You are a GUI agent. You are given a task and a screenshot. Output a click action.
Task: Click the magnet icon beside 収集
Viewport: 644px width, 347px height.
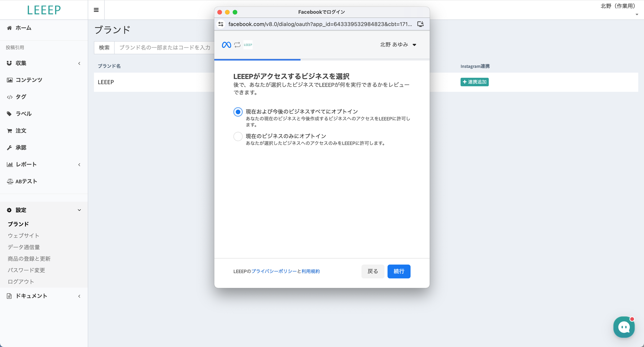pyautogui.click(x=9, y=63)
